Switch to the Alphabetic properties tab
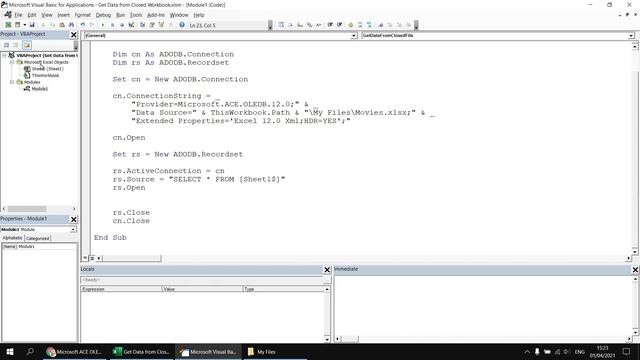Viewport: 640px width, 360px height. point(12,238)
